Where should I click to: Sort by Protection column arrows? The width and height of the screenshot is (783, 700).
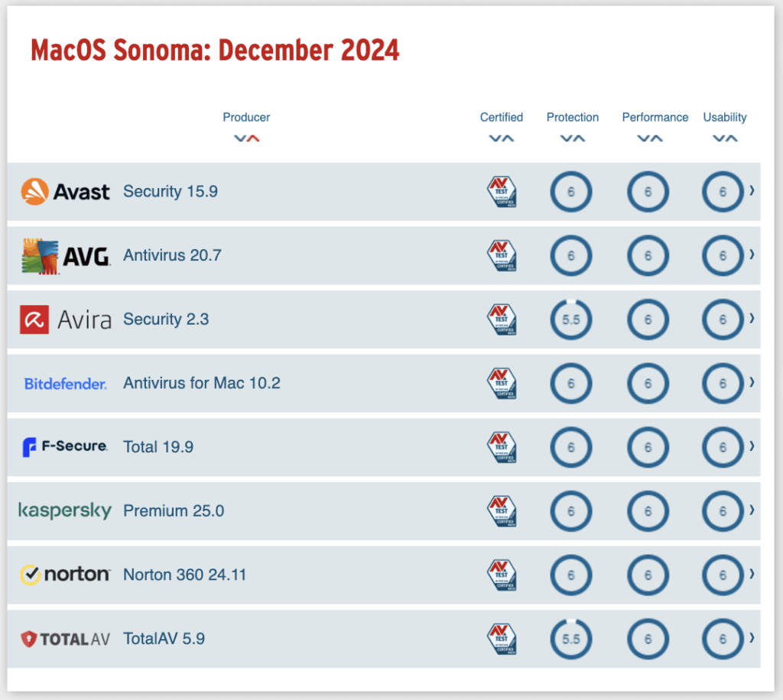pyautogui.click(x=572, y=138)
